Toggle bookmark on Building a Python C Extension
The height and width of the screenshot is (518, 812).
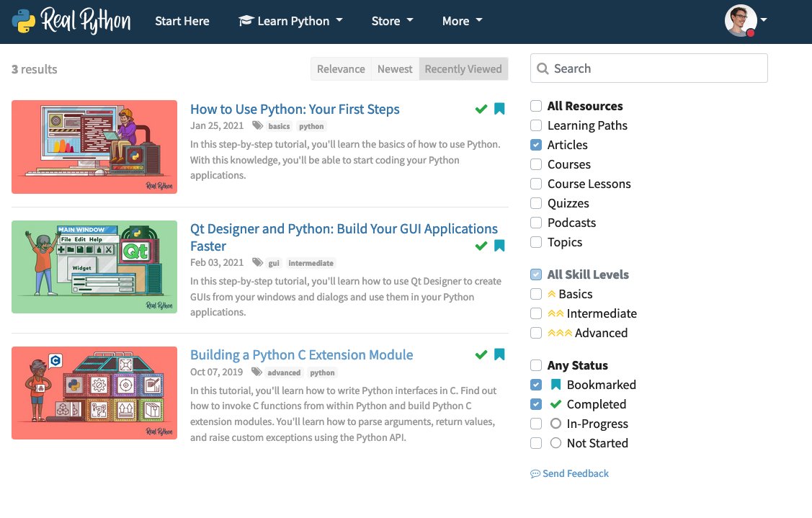pyautogui.click(x=499, y=354)
